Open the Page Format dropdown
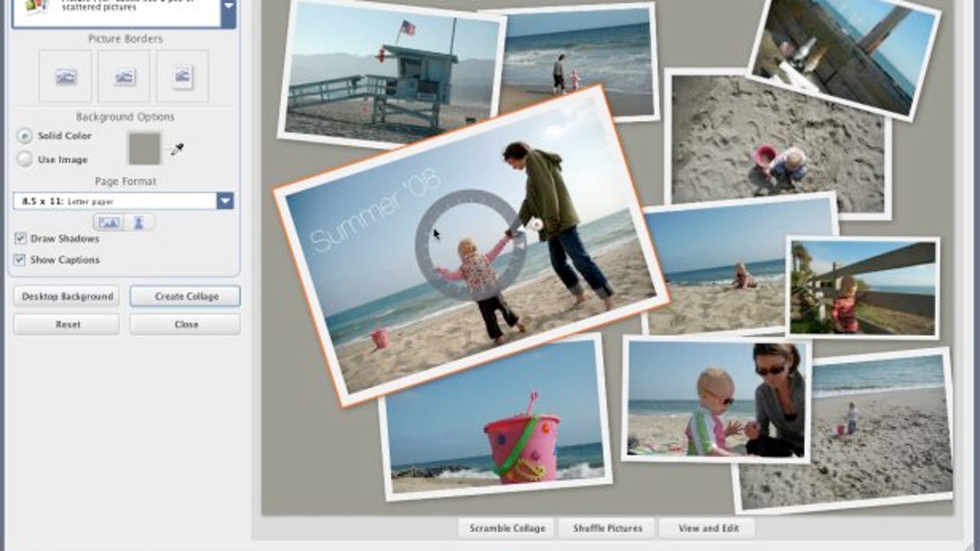 (224, 201)
